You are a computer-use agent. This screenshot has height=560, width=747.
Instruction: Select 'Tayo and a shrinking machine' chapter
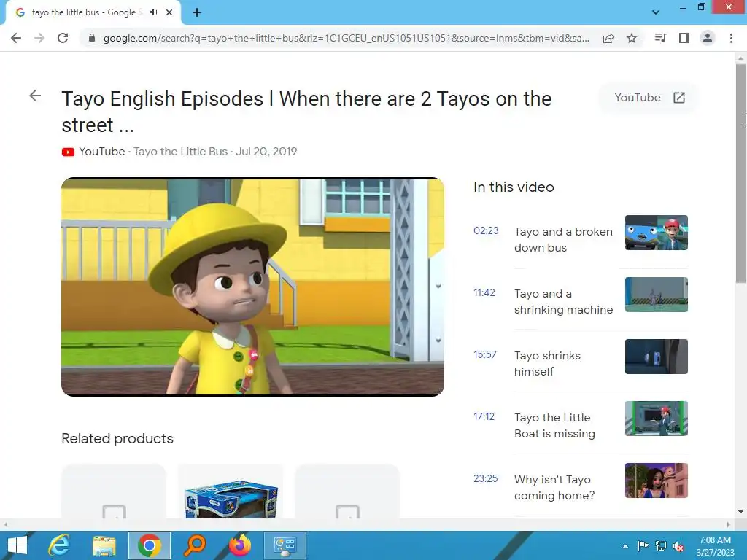point(563,301)
